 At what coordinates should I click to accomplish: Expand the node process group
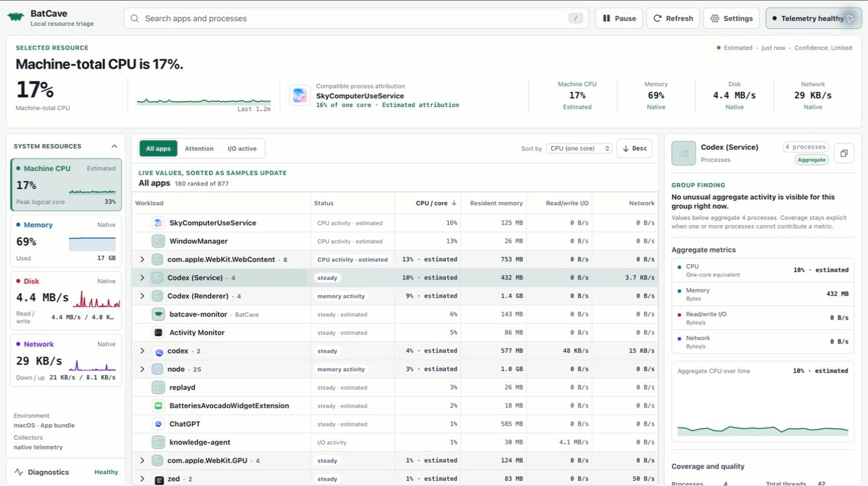(142, 369)
